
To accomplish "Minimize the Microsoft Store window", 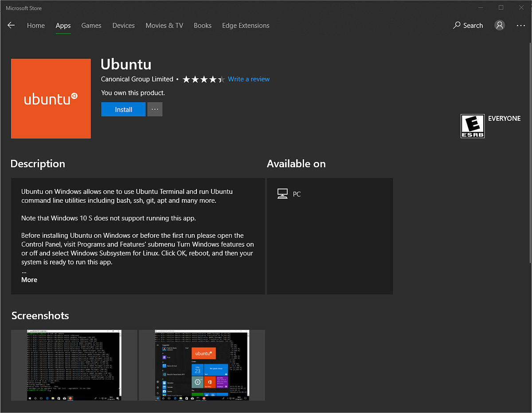I will click(x=481, y=8).
